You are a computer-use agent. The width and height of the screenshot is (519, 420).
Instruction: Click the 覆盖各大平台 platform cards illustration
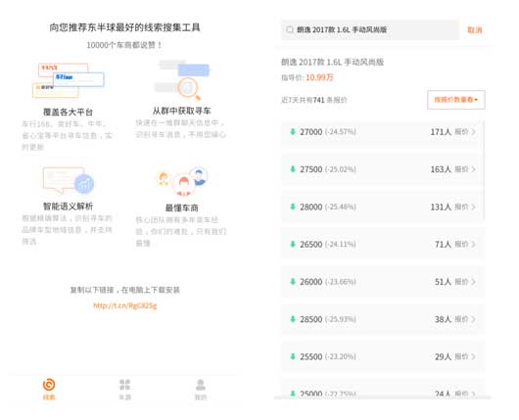[69, 80]
